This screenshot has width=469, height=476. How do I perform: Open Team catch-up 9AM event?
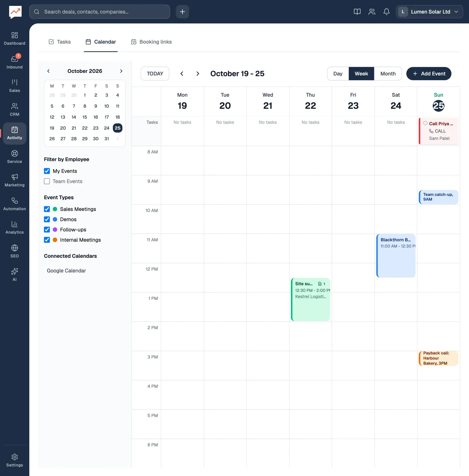click(439, 197)
